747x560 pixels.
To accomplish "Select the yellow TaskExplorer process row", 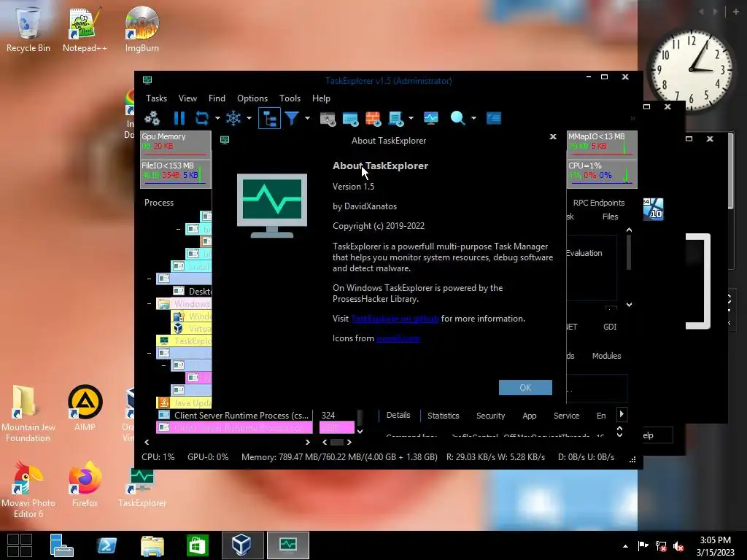I will click(184, 341).
